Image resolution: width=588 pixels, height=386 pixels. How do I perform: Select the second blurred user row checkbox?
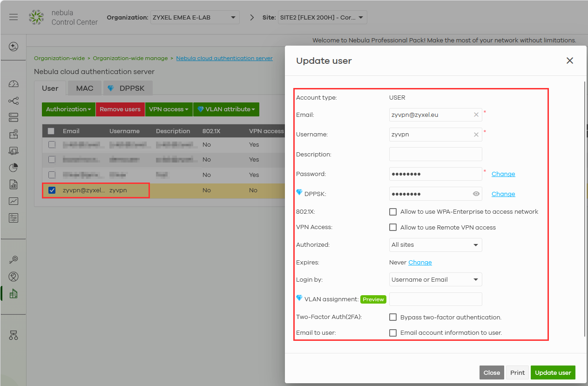pos(52,159)
